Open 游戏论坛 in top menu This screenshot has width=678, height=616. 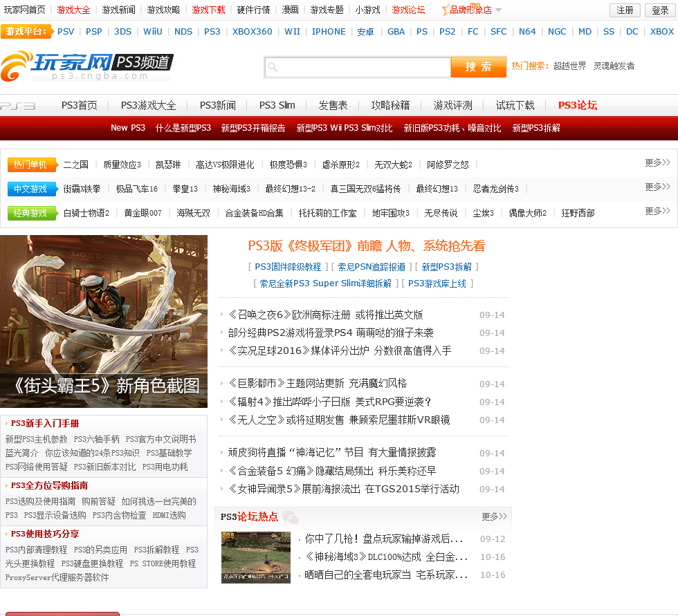click(x=408, y=10)
